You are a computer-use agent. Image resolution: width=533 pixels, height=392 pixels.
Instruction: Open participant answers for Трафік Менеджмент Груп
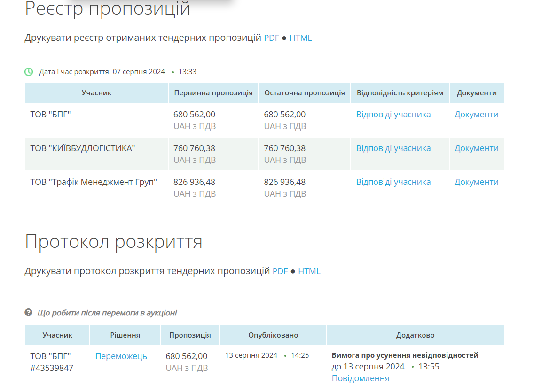(393, 182)
